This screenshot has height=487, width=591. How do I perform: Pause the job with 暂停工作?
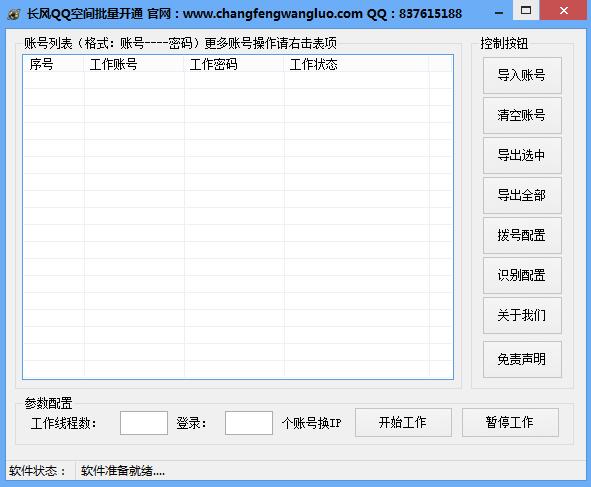510,423
